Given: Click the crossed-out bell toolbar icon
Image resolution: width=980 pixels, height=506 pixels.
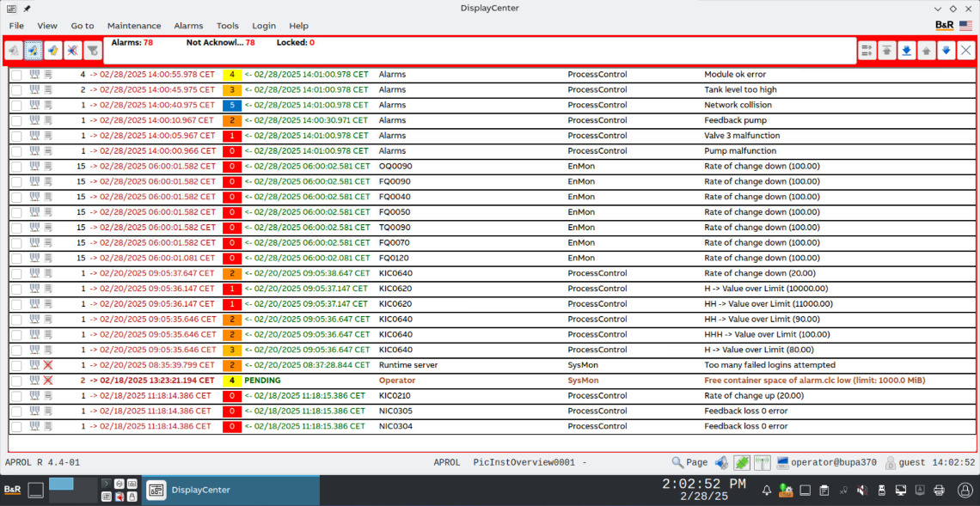Looking at the screenshot, I should point(72,51).
